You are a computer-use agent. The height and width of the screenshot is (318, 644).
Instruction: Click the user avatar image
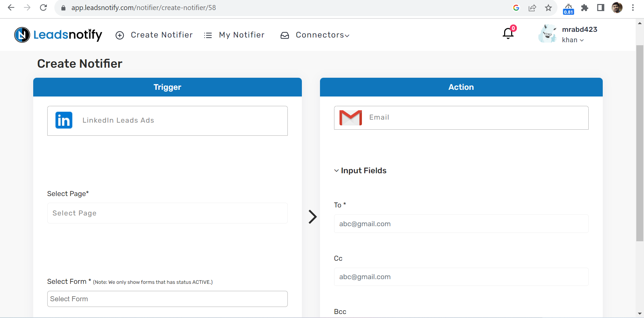coord(547,34)
